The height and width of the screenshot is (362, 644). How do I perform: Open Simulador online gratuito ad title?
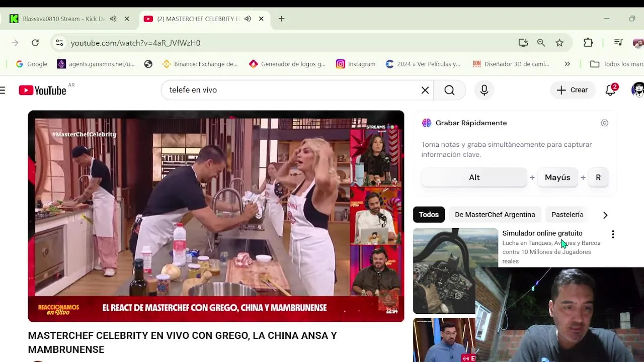(x=542, y=233)
